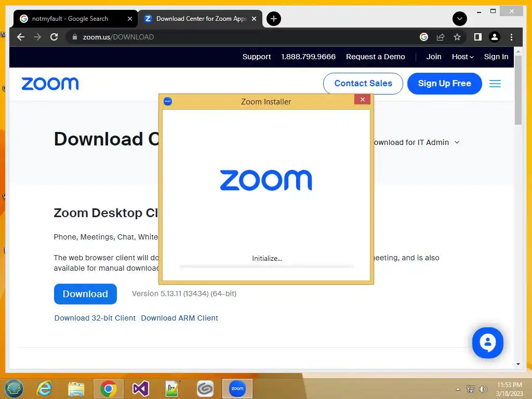Viewport: 532px width, 399px height.
Task: Click the scrollbar down arrow
Action: (518, 364)
